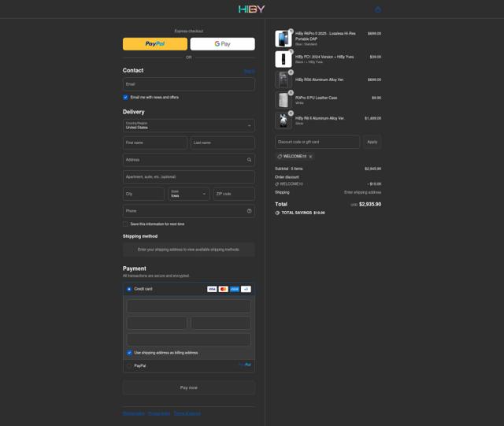The height and width of the screenshot is (426, 504).
Task: Click the Sign in link beside Contact
Action: click(250, 72)
